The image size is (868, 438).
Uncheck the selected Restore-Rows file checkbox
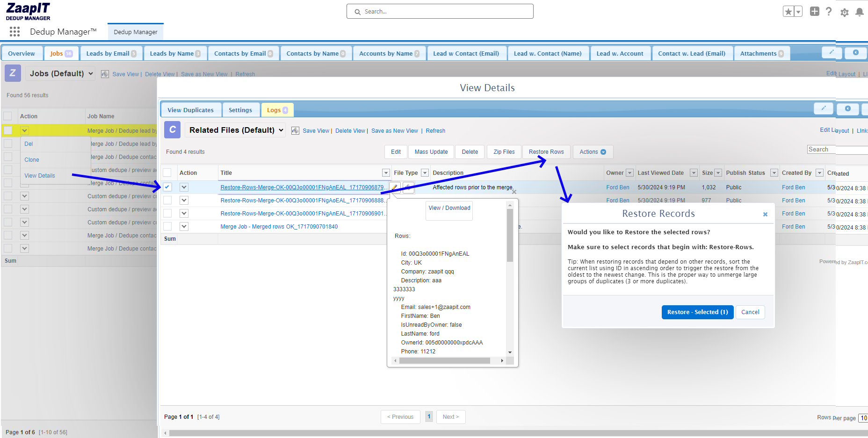pyautogui.click(x=167, y=187)
